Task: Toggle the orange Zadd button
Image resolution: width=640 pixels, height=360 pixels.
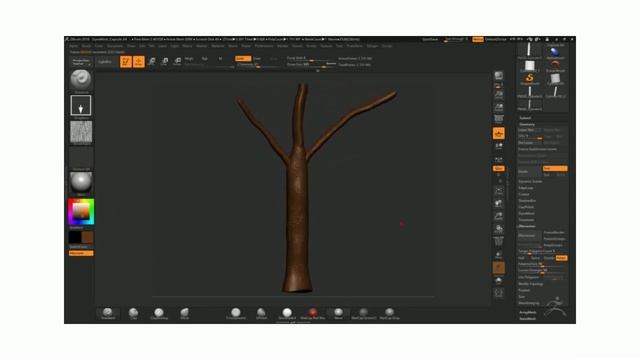Action: coord(243,58)
